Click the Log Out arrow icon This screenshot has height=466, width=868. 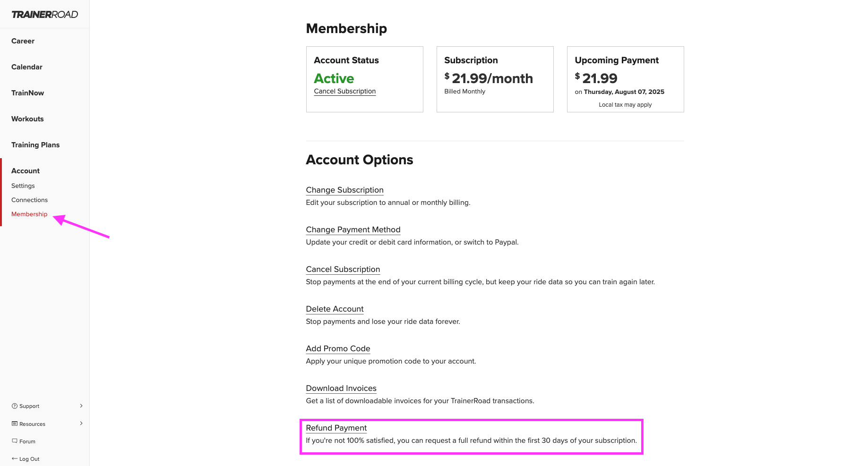14,458
